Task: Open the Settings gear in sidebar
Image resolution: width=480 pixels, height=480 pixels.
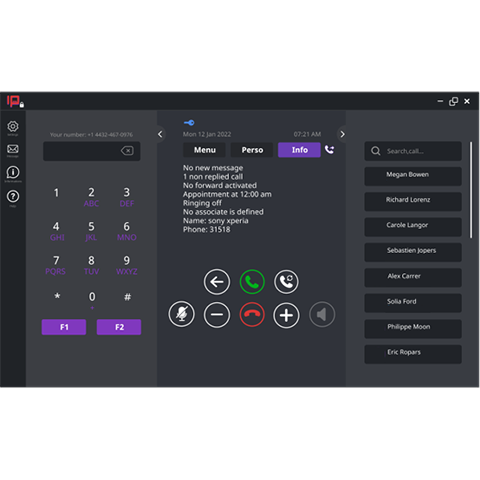Action: pyautogui.click(x=13, y=127)
